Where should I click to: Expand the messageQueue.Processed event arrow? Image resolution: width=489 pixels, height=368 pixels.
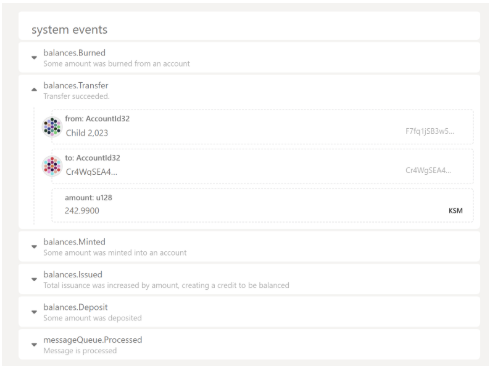pos(34,345)
